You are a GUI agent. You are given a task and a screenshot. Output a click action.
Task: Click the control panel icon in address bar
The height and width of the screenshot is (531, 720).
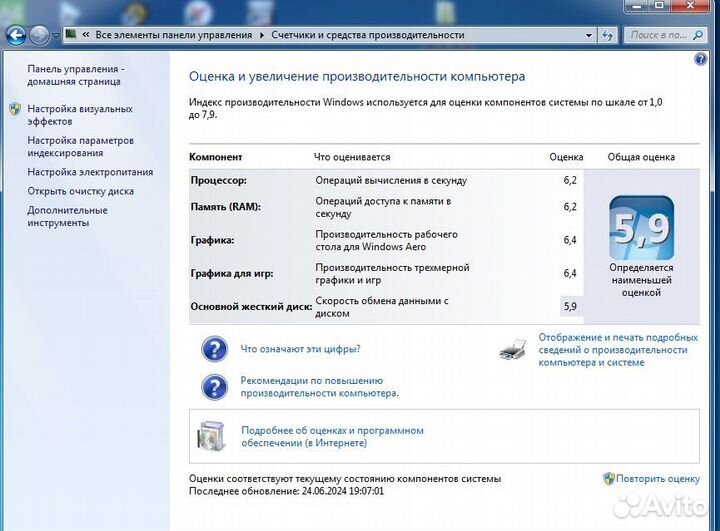point(71,34)
